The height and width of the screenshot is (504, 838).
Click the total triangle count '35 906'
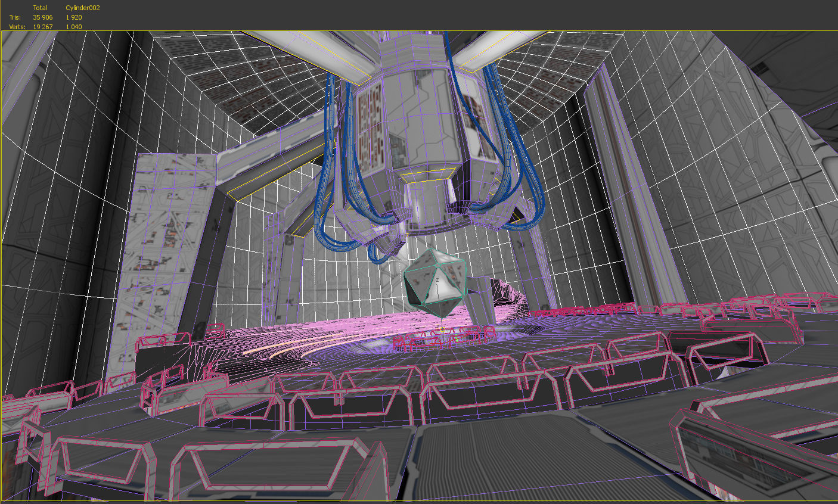tap(43, 17)
